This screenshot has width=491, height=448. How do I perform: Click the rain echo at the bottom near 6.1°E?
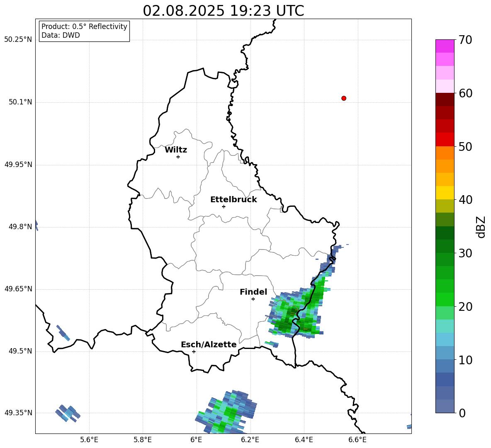226,412
